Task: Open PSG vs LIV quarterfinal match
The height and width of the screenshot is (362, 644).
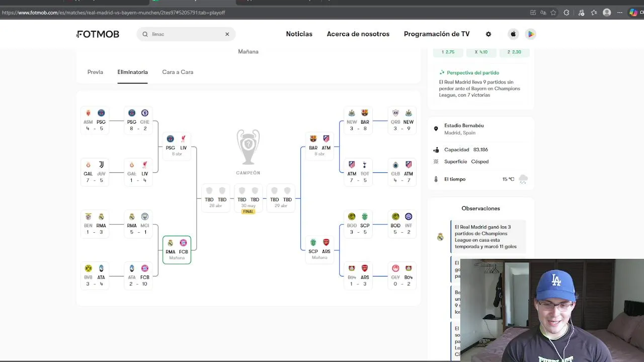Action: pos(177,146)
